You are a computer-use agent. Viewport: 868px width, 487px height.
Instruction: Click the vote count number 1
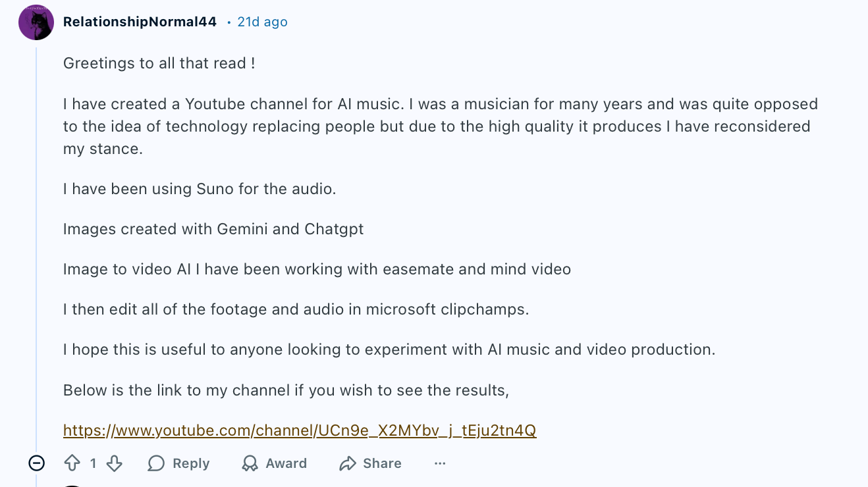(93, 463)
